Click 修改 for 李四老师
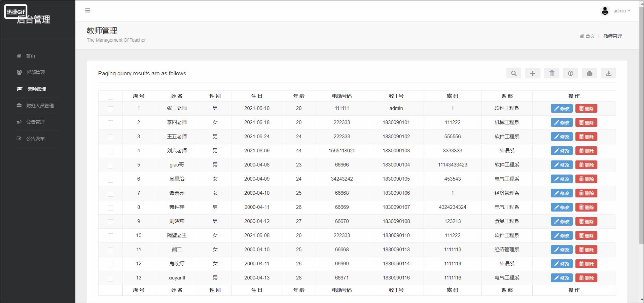644x303 pixels. click(562, 123)
